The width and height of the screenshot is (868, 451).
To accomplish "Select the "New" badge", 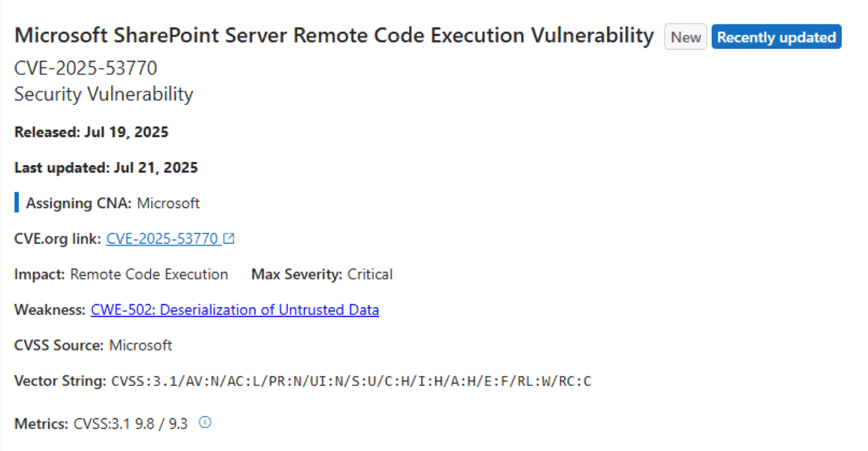I will (685, 37).
